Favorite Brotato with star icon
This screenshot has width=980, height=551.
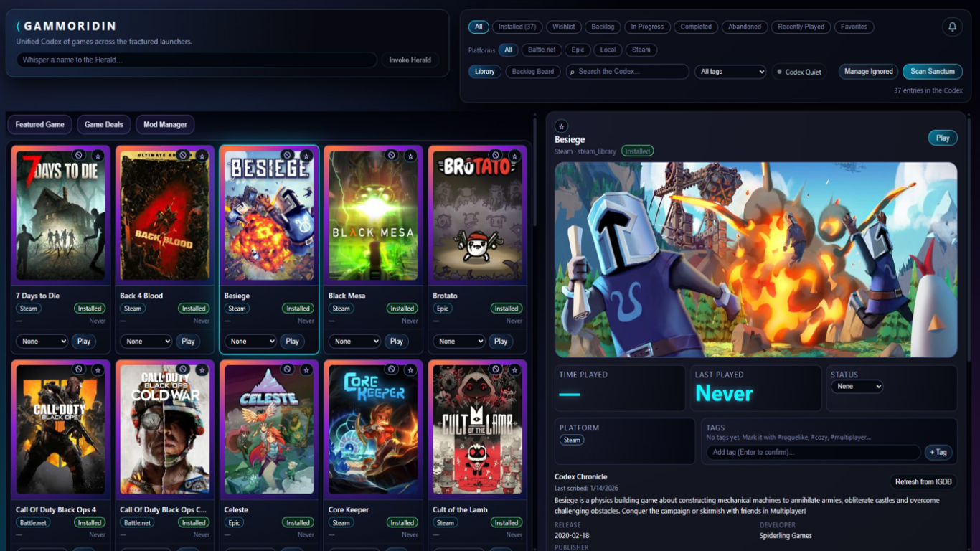coord(514,156)
